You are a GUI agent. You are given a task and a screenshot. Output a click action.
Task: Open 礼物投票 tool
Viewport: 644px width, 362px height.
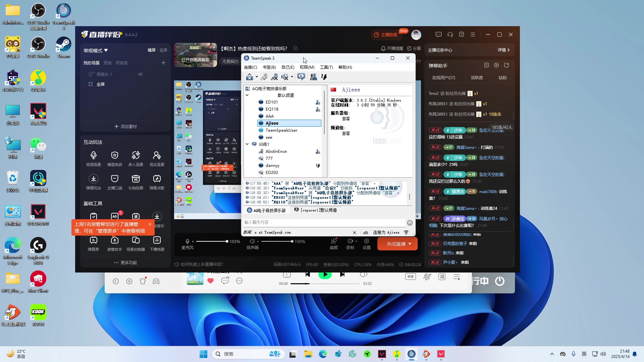pyautogui.click(x=136, y=182)
